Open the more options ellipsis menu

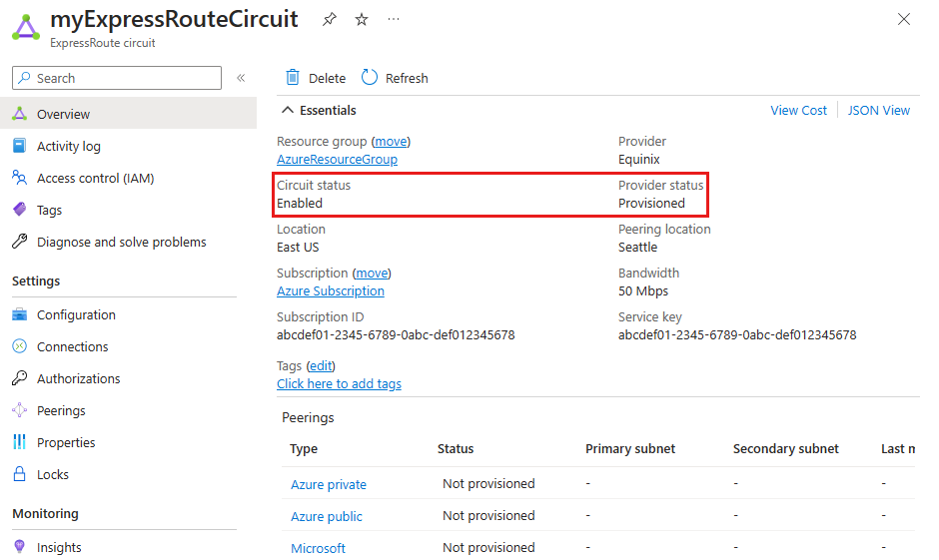[x=394, y=19]
